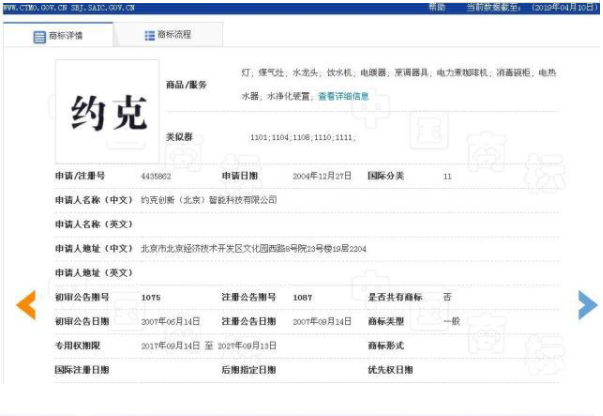Click the 专用权期限 label

pos(78,345)
